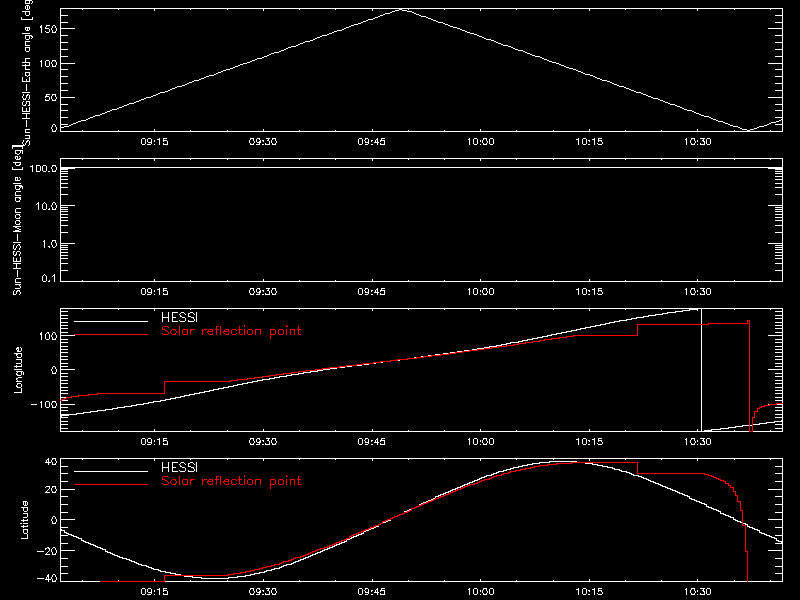Click the 100.0 y-axis label in Moon plot
Image resolution: width=800 pixels, height=600 pixels.
[x=43, y=168]
